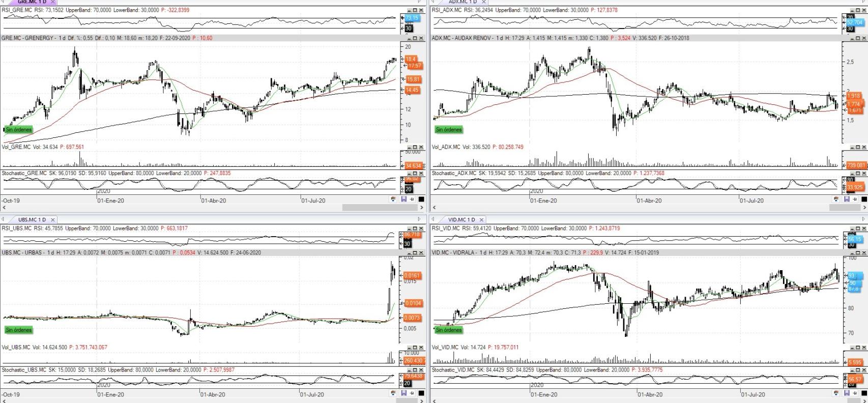The image size is (868, 403).
Task: Open the indicators layers icon on GRE.MC chart
Action: click(393, 199)
